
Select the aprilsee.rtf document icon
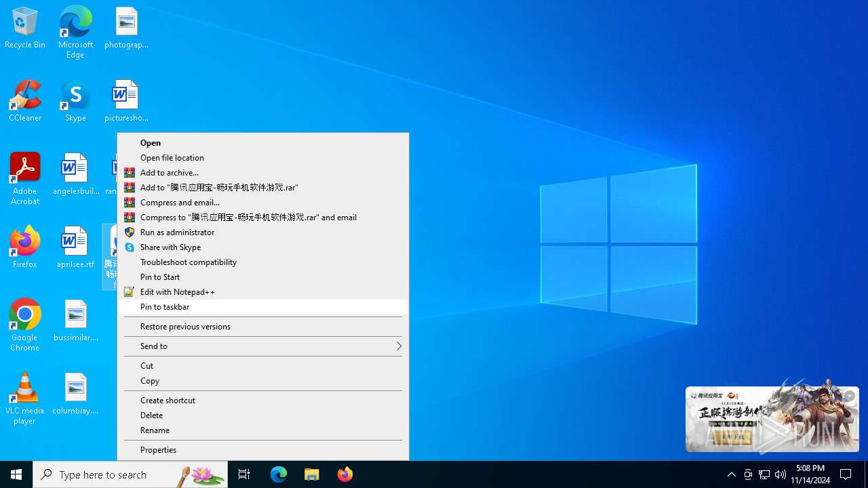[75, 247]
